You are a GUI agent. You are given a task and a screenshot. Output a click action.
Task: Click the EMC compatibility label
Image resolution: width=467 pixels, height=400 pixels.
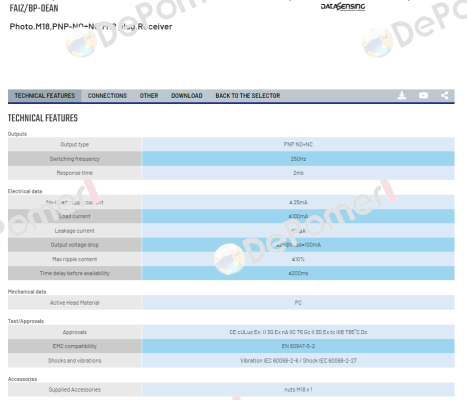click(75, 346)
